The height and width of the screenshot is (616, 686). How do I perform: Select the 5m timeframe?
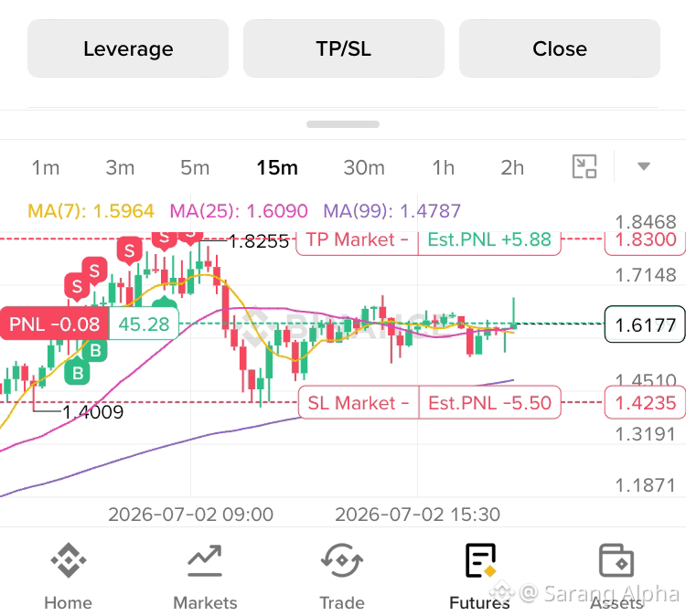pyautogui.click(x=195, y=167)
